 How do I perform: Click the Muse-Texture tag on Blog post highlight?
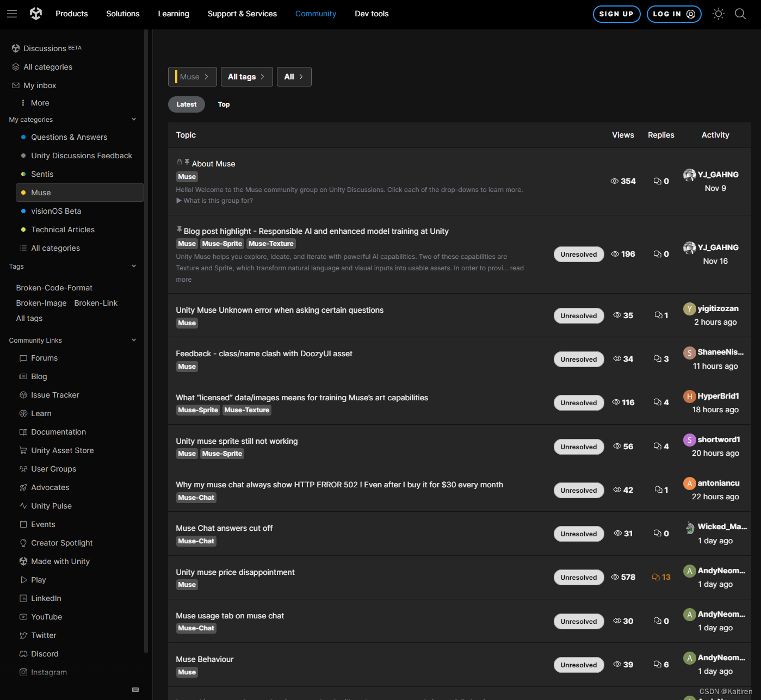point(271,244)
